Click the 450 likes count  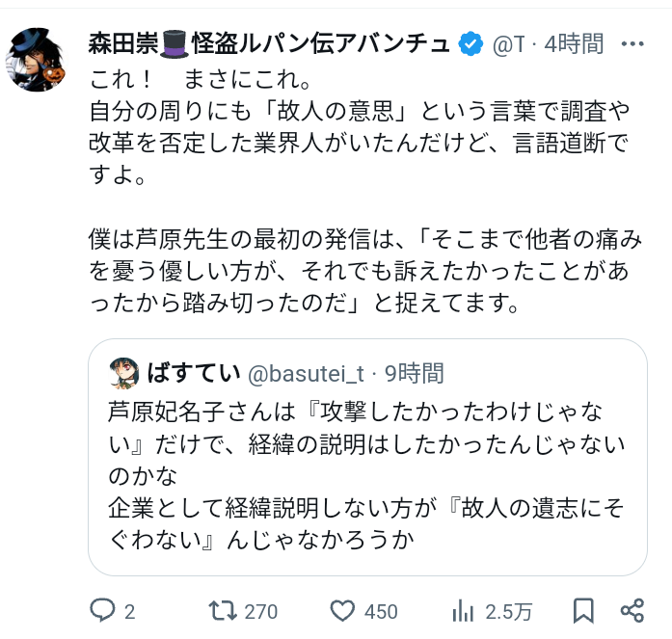point(381,611)
